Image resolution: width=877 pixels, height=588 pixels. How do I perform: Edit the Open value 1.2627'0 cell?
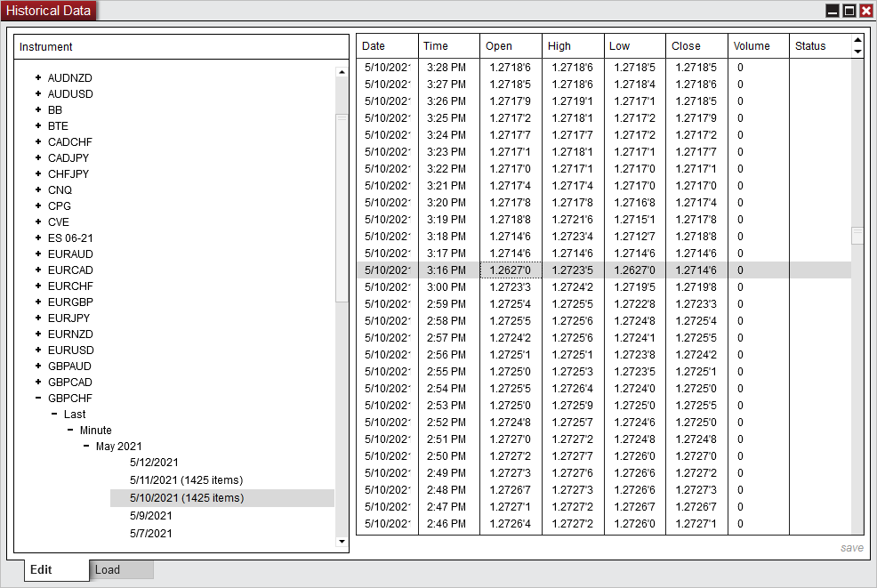[509, 270]
